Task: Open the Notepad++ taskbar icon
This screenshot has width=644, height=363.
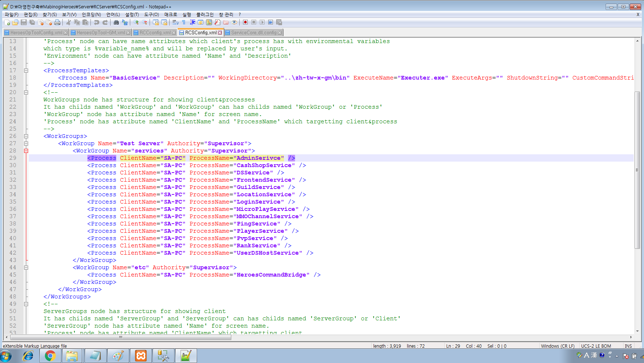Action: [x=186, y=356]
